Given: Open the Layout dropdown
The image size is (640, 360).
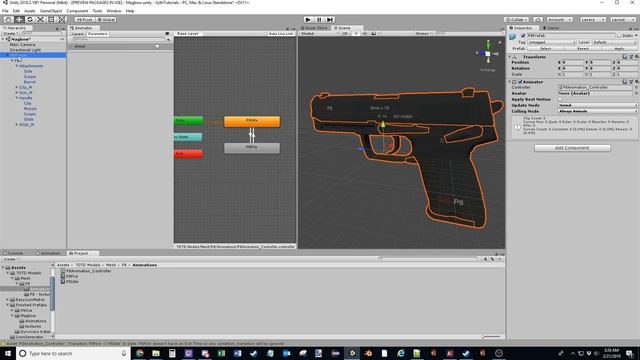Looking at the screenshot, I should [622, 20].
